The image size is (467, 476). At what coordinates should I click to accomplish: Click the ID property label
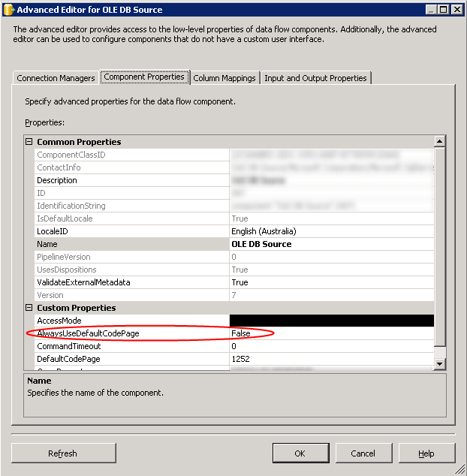41,193
